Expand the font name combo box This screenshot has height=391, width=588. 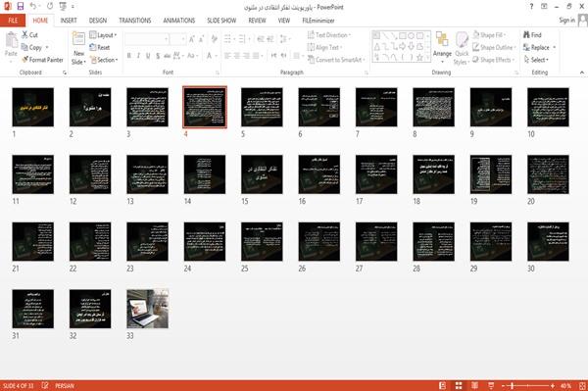[166, 39]
